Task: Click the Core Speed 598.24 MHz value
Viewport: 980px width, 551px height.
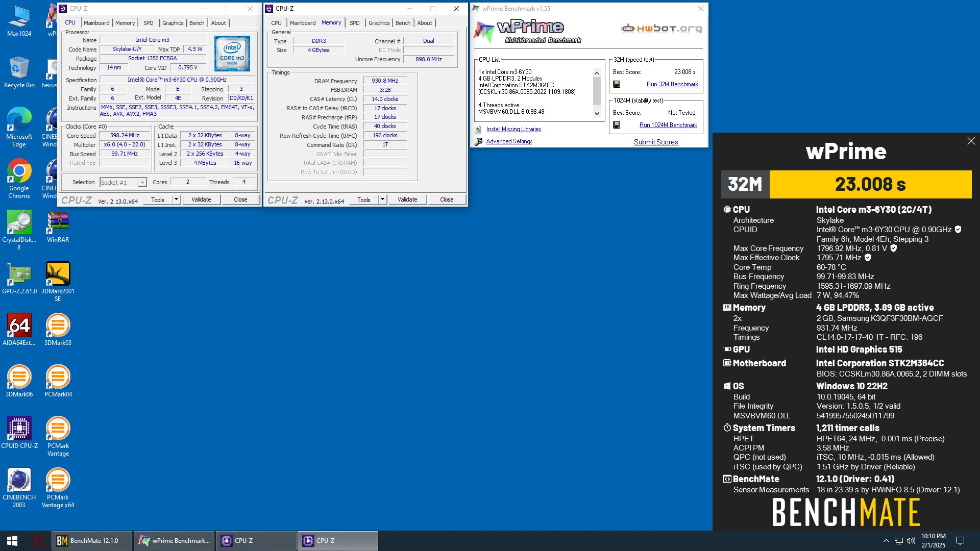Action: click(x=125, y=135)
